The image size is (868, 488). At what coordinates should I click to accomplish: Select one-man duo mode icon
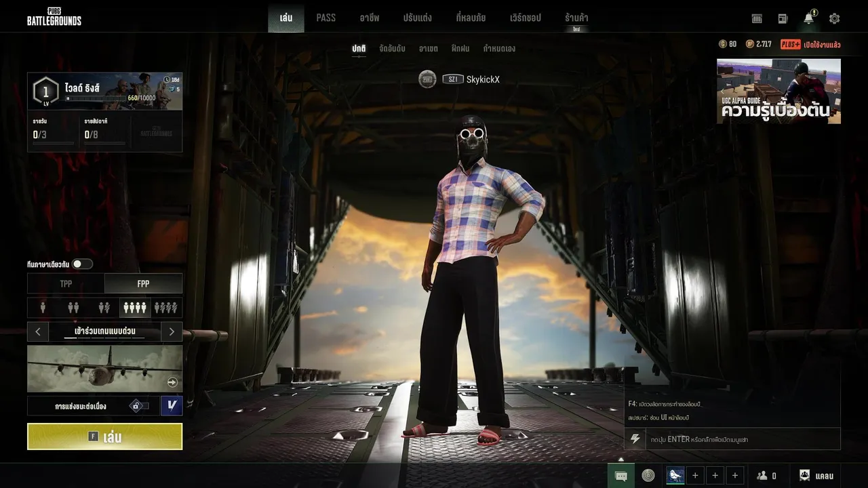click(x=104, y=308)
